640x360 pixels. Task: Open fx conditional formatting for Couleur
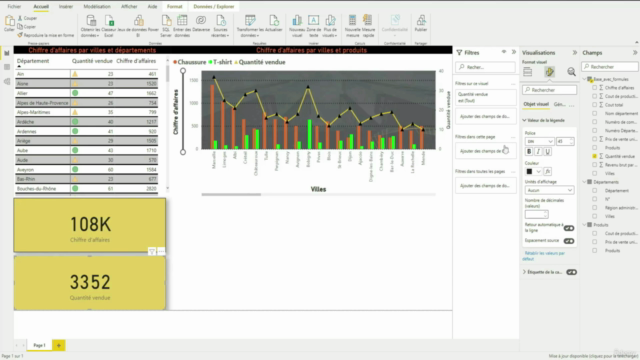[547, 171]
